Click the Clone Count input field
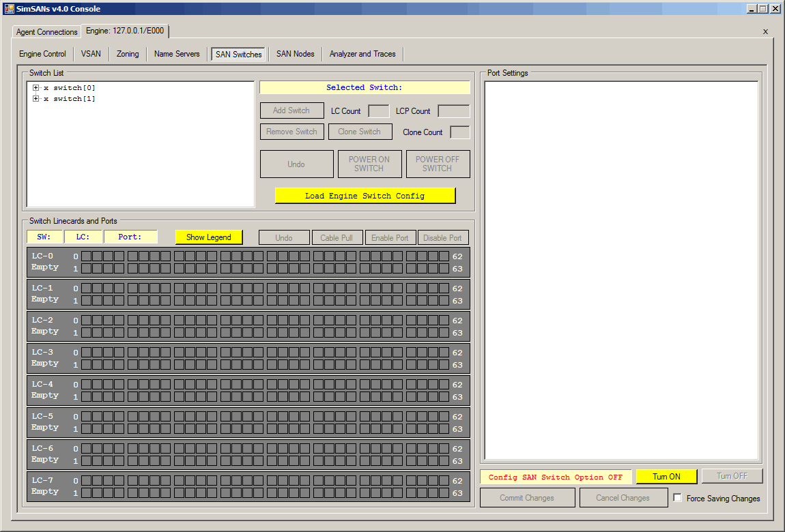The image size is (785, 532). pos(459,132)
